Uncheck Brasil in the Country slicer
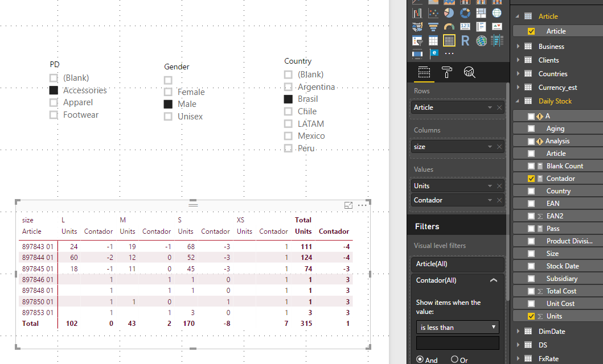This screenshot has height=364, width=603. pyautogui.click(x=288, y=99)
